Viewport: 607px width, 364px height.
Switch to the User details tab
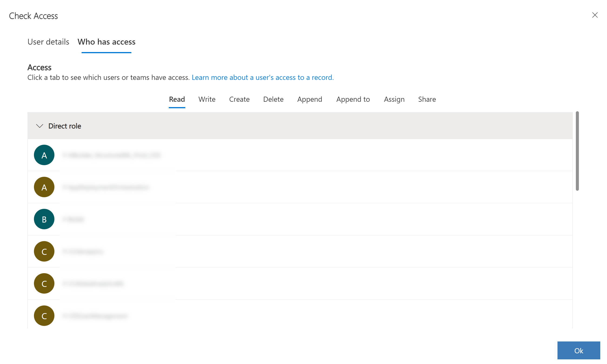coord(48,42)
